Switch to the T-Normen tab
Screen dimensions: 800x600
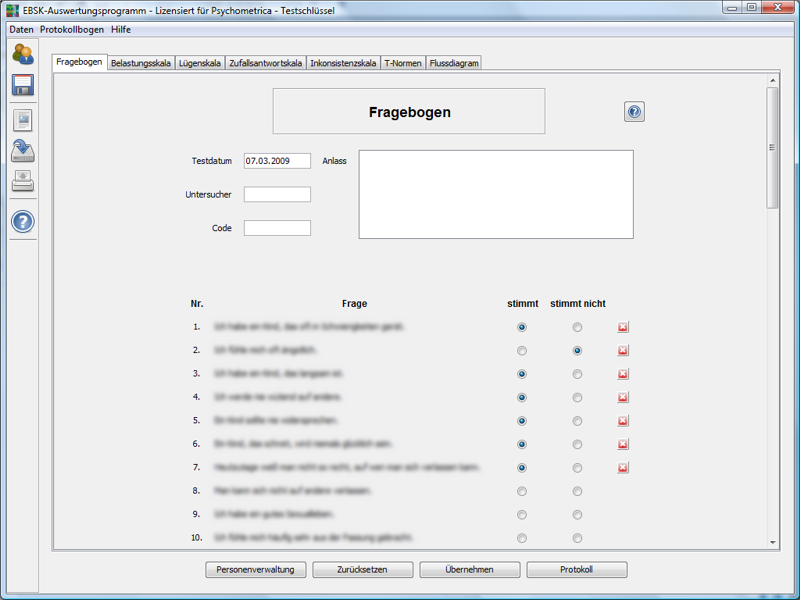(402, 63)
